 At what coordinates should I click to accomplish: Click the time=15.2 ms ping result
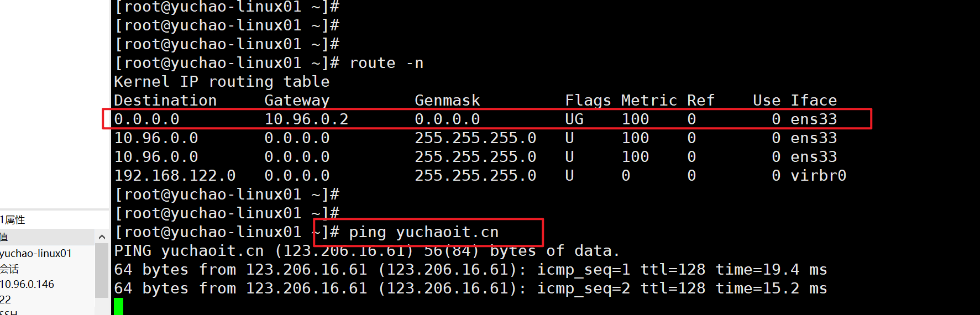coord(771,288)
